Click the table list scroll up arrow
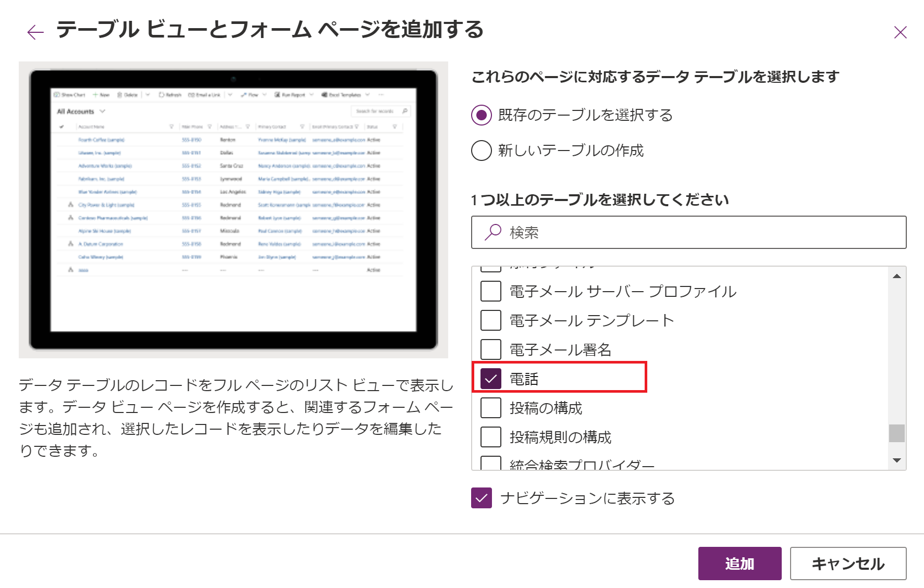This screenshot has height=588, width=924. coord(897,276)
